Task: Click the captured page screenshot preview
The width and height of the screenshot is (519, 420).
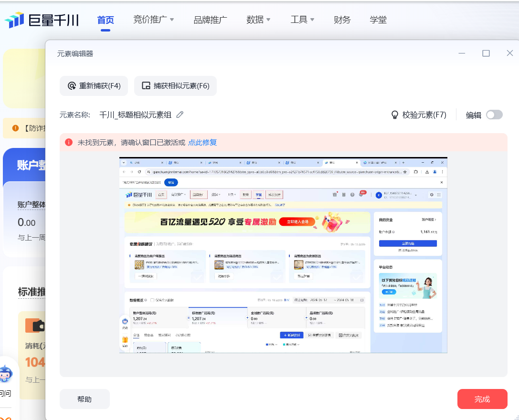Action: click(283, 255)
